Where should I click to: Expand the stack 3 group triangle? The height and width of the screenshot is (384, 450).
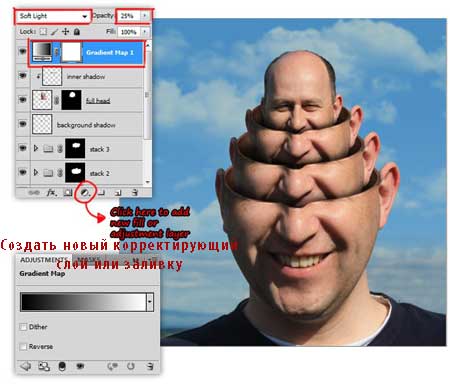click(36, 148)
